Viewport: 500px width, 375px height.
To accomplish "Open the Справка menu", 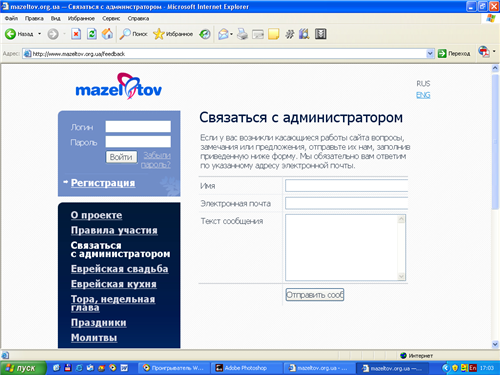I will [138, 18].
